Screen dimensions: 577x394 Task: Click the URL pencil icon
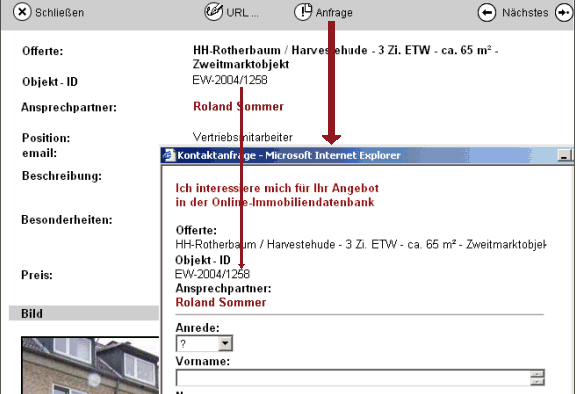[214, 11]
